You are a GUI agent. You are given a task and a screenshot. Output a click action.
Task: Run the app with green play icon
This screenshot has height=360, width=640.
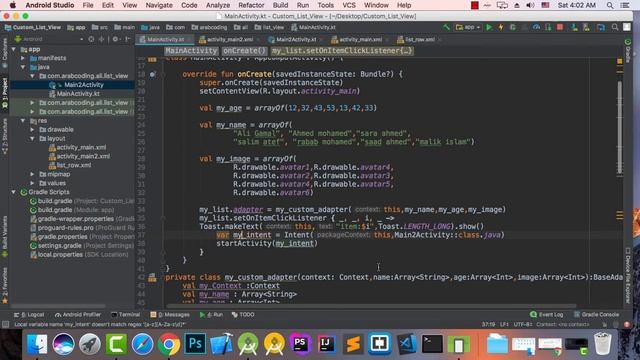489,27
